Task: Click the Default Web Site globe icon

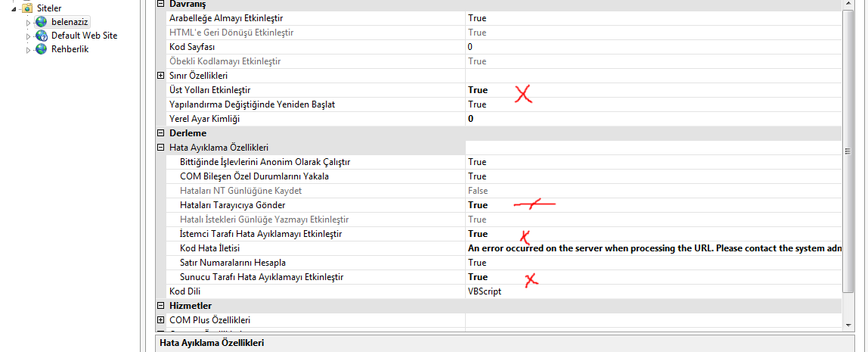Action: tap(42, 36)
